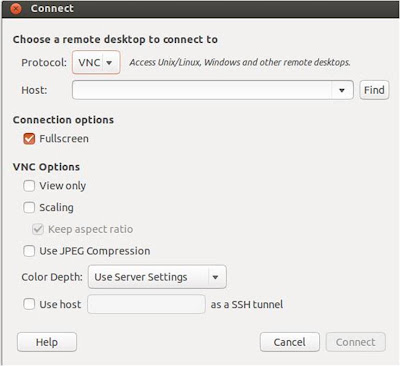Click the SSH tunnel host input field
The height and width of the screenshot is (366, 400).
coord(146,304)
